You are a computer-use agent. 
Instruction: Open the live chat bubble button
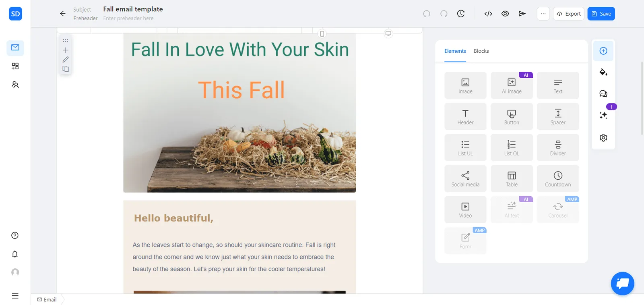pyautogui.click(x=623, y=284)
